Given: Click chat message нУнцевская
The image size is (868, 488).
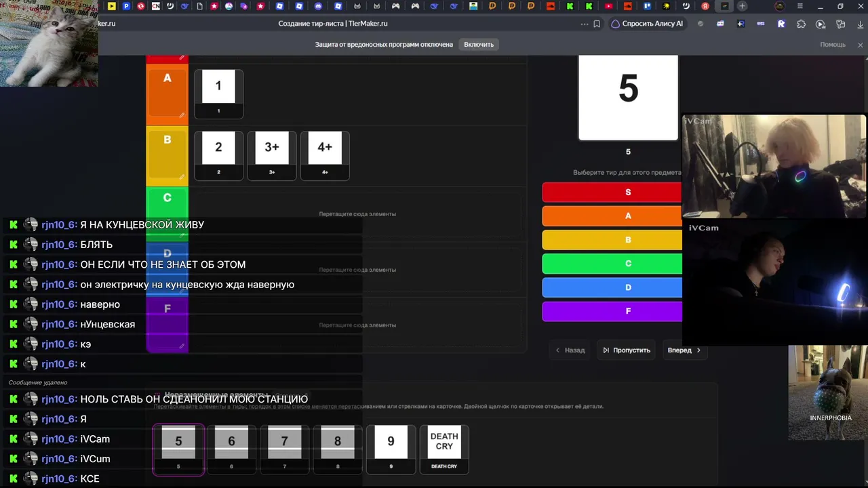Looking at the screenshot, I should 107,325.
